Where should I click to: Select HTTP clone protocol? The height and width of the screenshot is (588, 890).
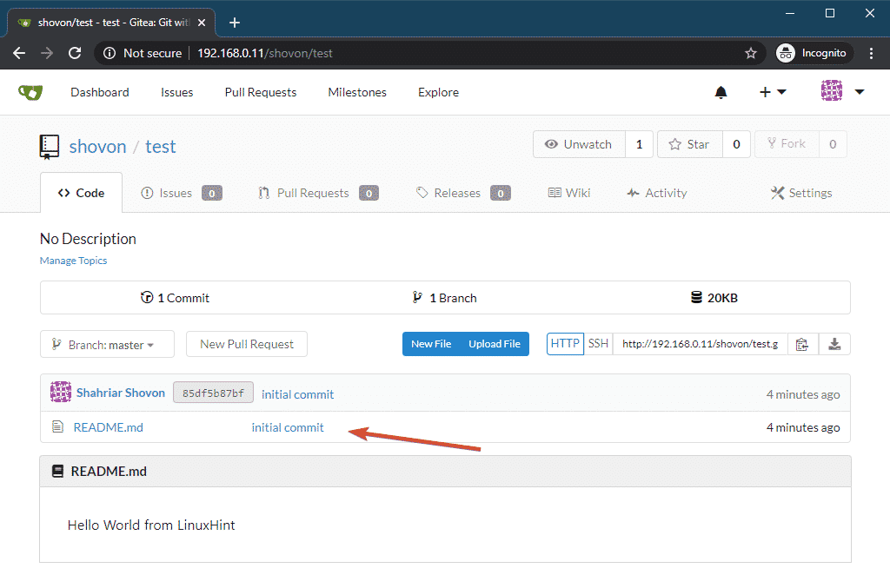[565, 344]
